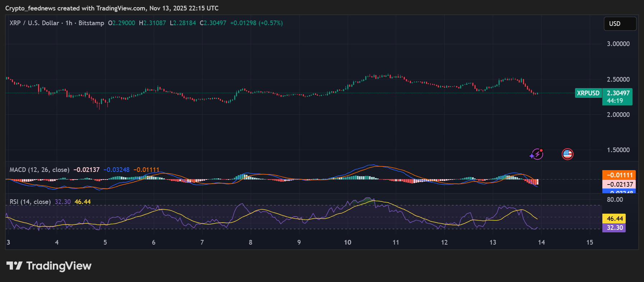Click the purple 32.30 RSI axis label
Image resolution: width=644 pixels, height=282 pixels.
pos(615,228)
